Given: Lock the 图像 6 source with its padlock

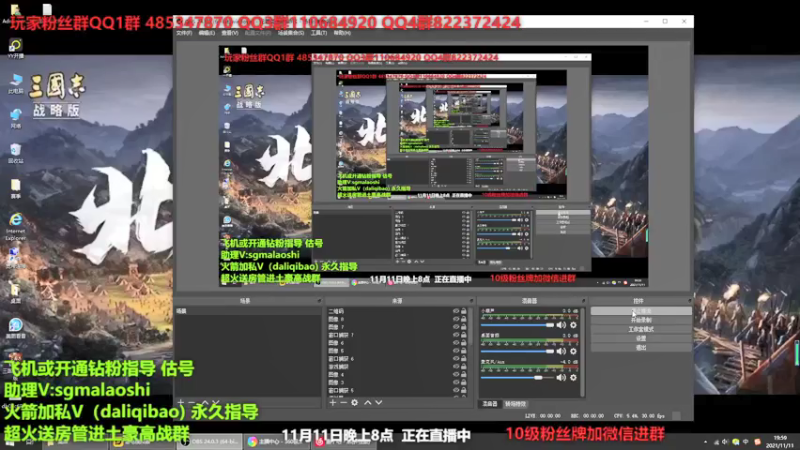Looking at the screenshot, I should [464, 343].
